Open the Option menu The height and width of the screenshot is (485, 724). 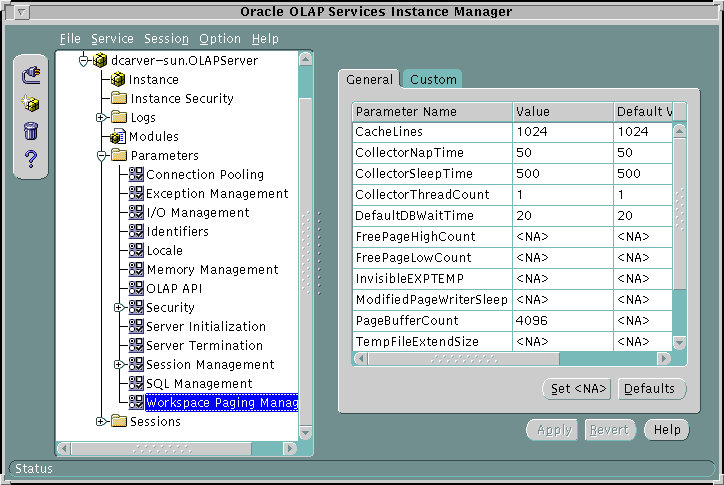click(220, 39)
